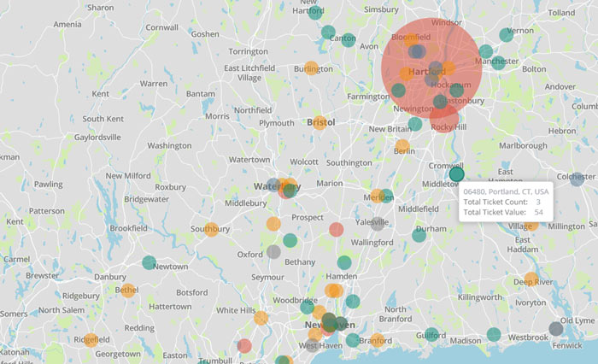Viewport: 598px width, 364px height.
Task: Select the orange Berlin marker
Action: 402,146
